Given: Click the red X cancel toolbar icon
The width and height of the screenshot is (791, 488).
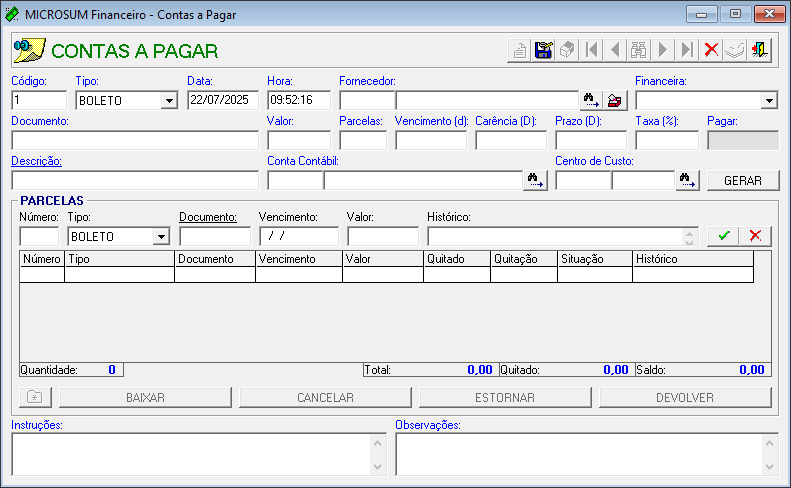Looking at the screenshot, I should coord(712,50).
